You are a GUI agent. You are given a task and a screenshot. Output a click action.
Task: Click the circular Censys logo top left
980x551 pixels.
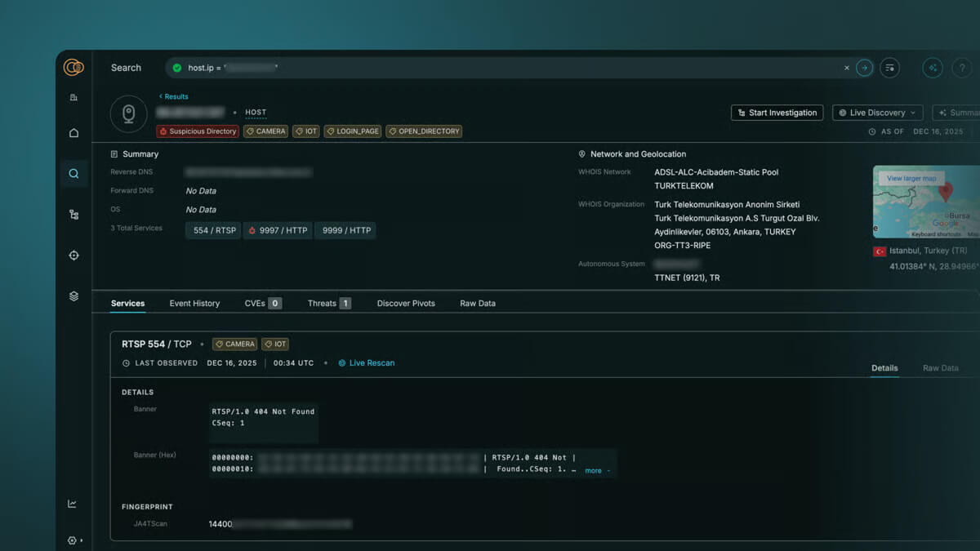tap(73, 68)
